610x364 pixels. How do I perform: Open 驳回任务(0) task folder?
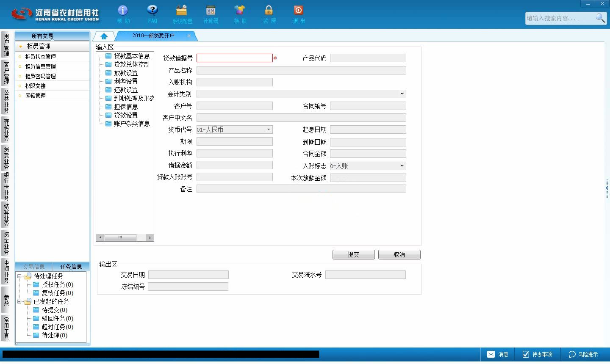tap(53, 318)
